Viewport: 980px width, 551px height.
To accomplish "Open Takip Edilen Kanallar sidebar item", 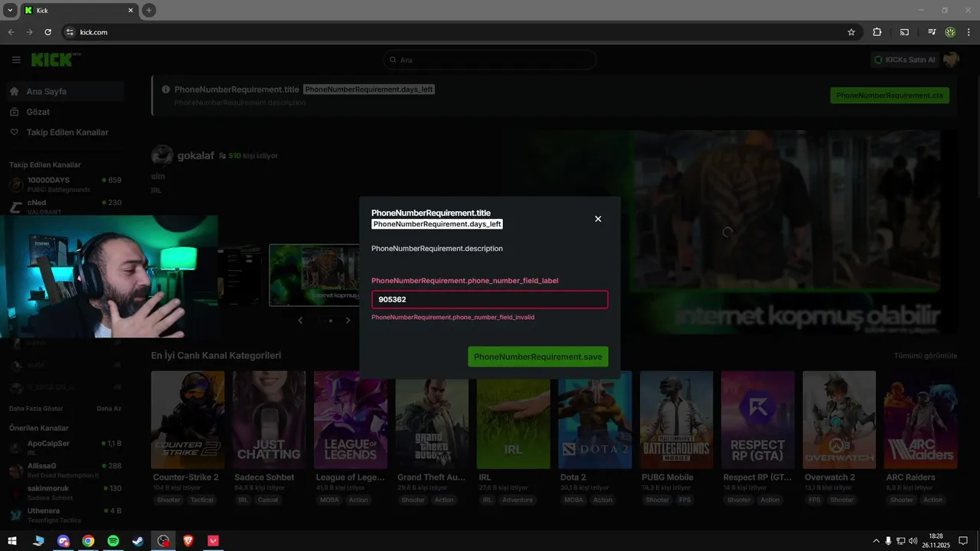I will [x=64, y=132].
